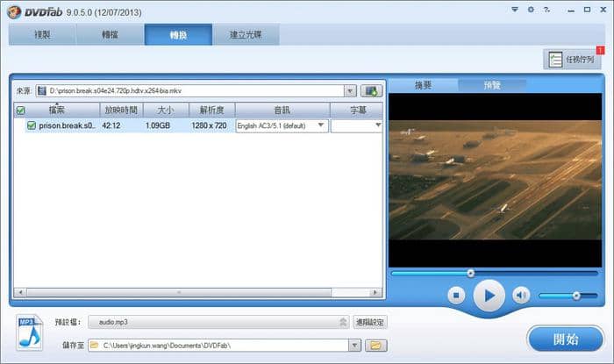Click the add source file icon button

[x=371, y=91]
